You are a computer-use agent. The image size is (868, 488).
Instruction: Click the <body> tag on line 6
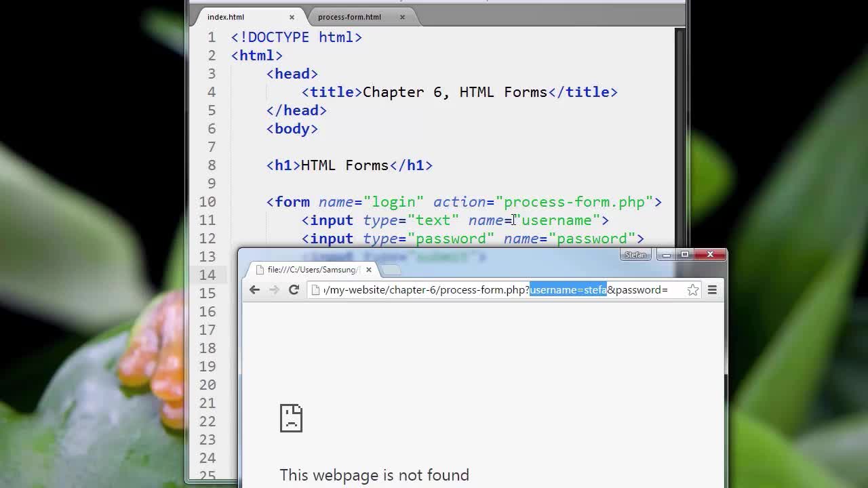click(292, 129)
